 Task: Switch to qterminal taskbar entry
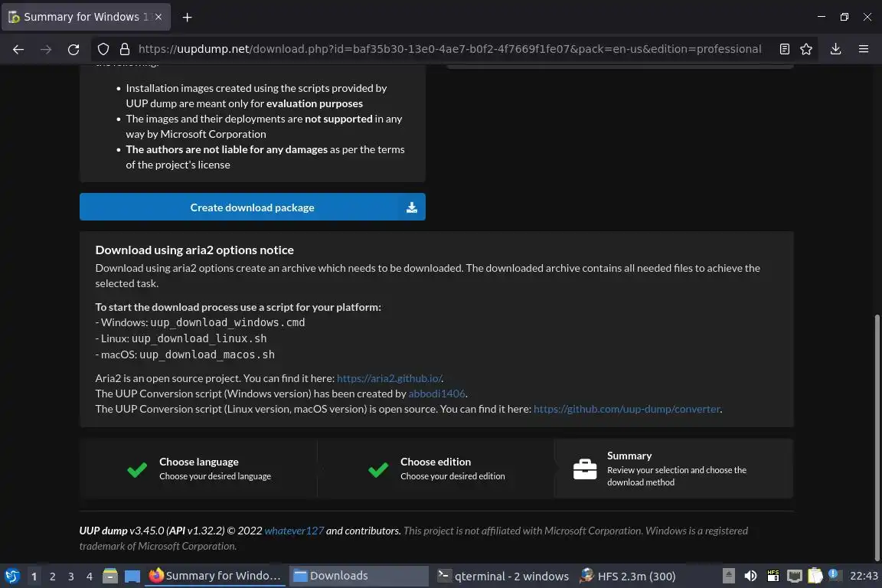pos(503,576)
